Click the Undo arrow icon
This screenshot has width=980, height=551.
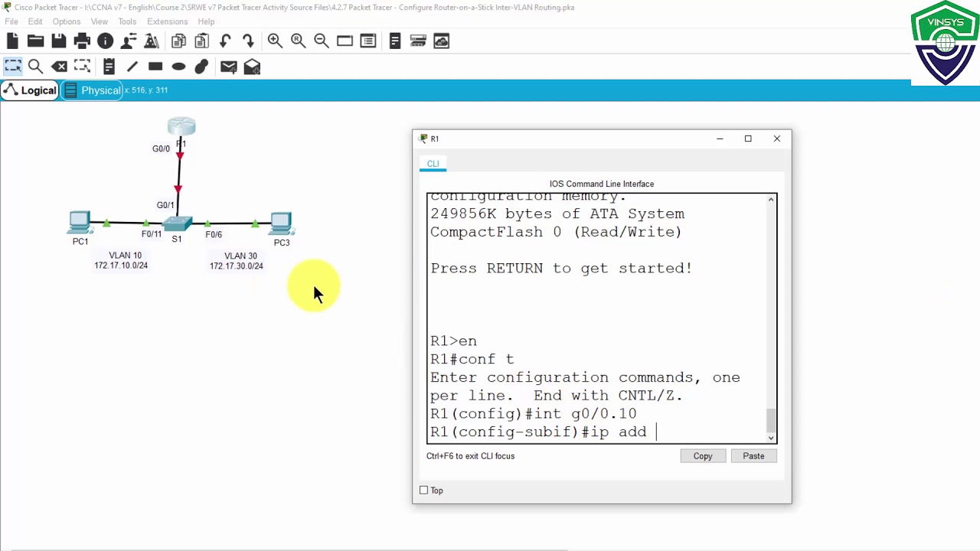point(225,41)
